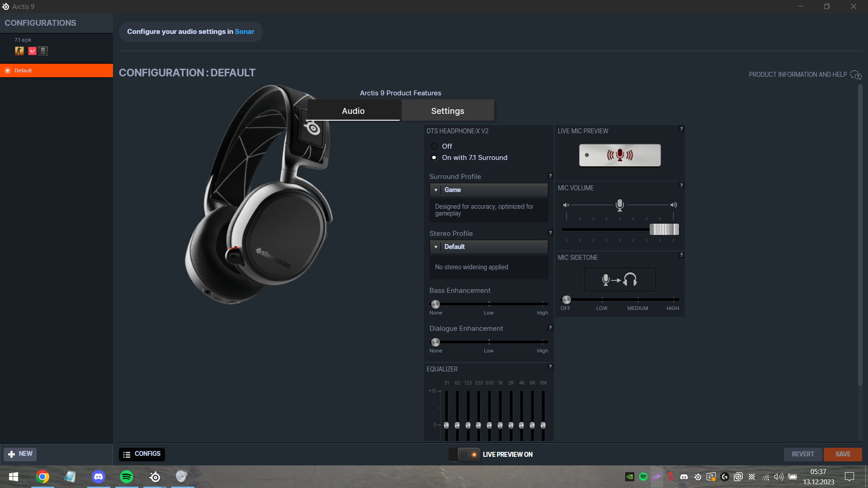Click the mic sidetone microphone-to-headphone icon

[619, 280]
